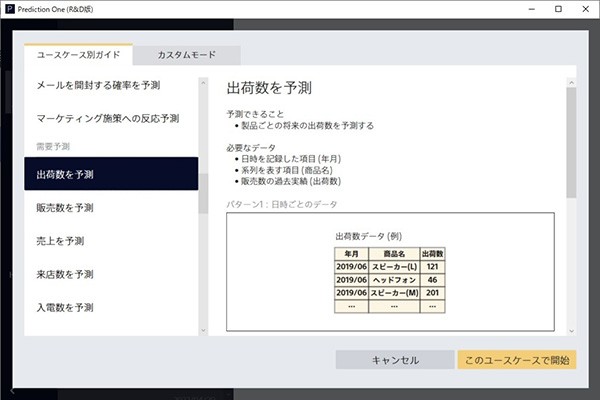
Task: Click the left list scroll down arrow
Action: [x=203, y=330]
